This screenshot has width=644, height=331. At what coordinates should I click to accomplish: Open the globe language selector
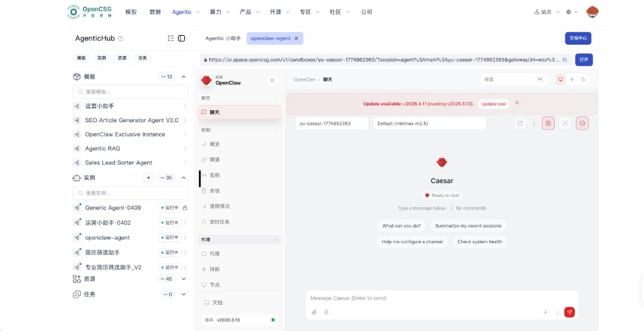click(572, 12)
